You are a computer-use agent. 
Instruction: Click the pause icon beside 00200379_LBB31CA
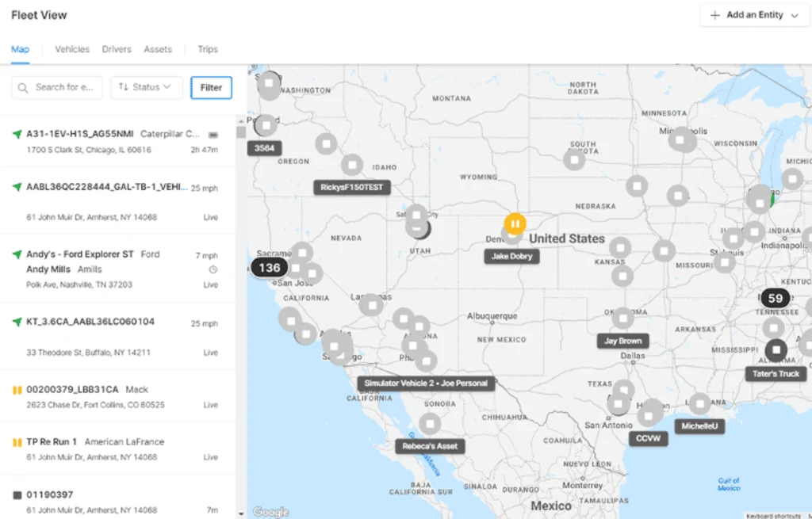17,390
